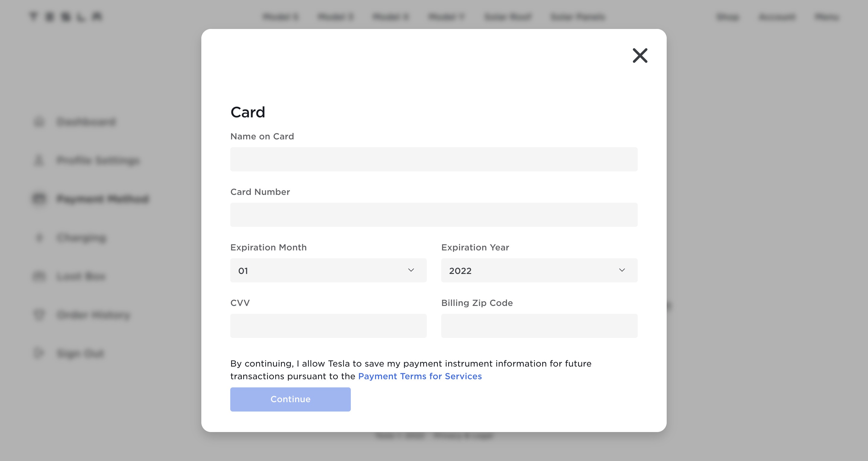Click the Billing Zip Code field
The height and width of the screenshot is (461, 868).
tap(539, 326)
